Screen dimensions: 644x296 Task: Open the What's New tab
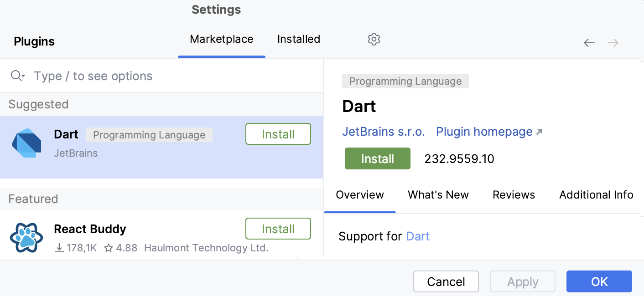438,195
